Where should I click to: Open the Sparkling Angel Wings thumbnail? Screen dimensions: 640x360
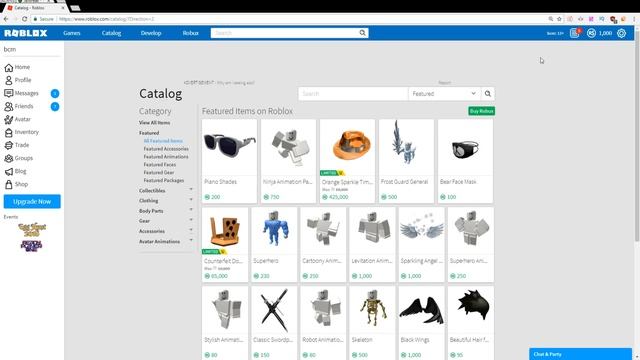pyautogui.click(x=421, y=231)
